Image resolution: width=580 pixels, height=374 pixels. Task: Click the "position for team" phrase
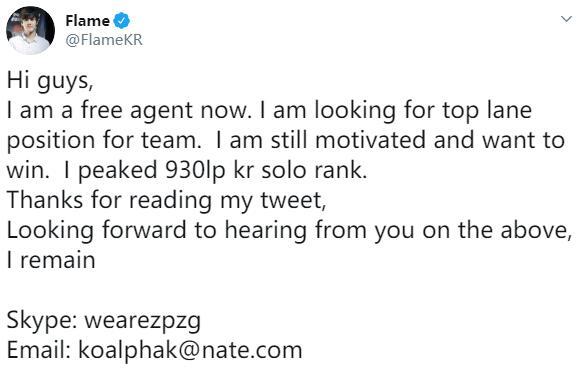pyautogui.click(x=104, y=141)
